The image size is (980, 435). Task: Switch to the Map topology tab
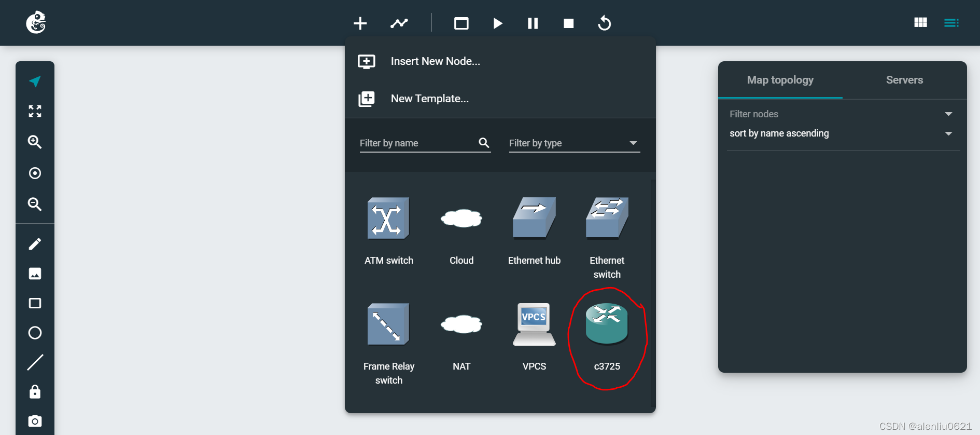pos(780,80)
